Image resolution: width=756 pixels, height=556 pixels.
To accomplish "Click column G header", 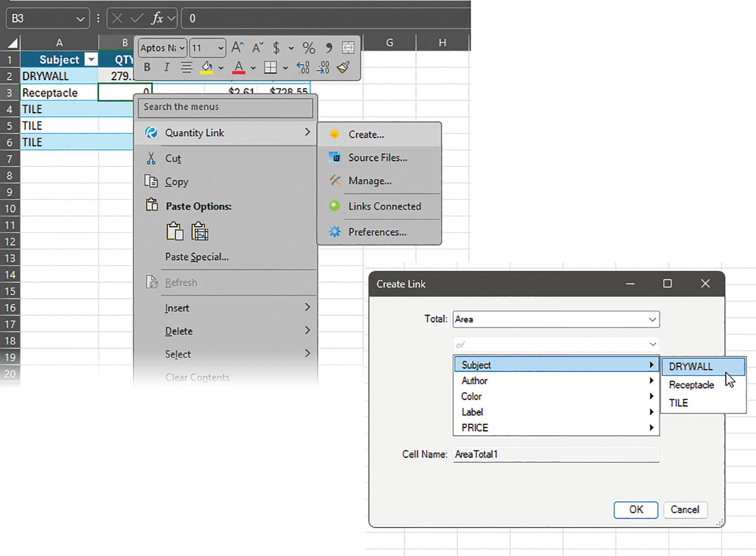I will (389, 42).
